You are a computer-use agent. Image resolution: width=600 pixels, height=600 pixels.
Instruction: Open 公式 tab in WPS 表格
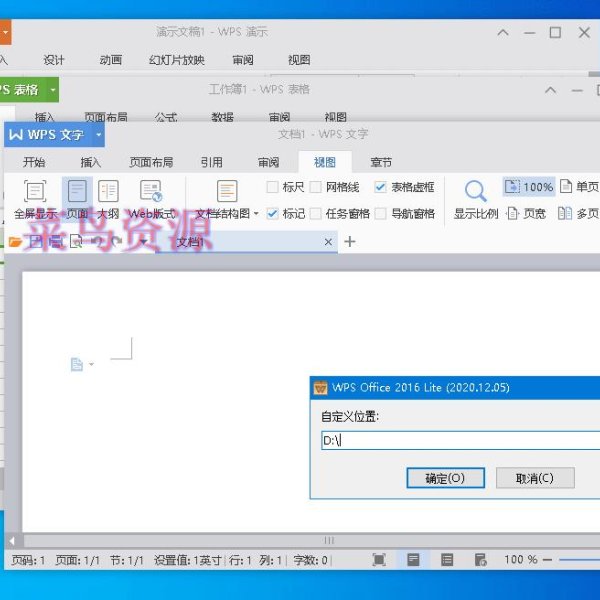[166, 117]
